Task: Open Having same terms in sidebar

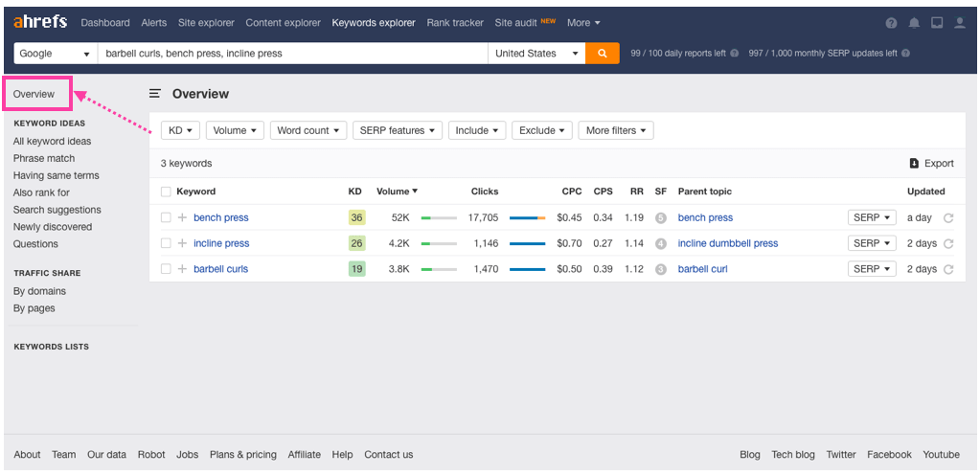Action: 57,175
